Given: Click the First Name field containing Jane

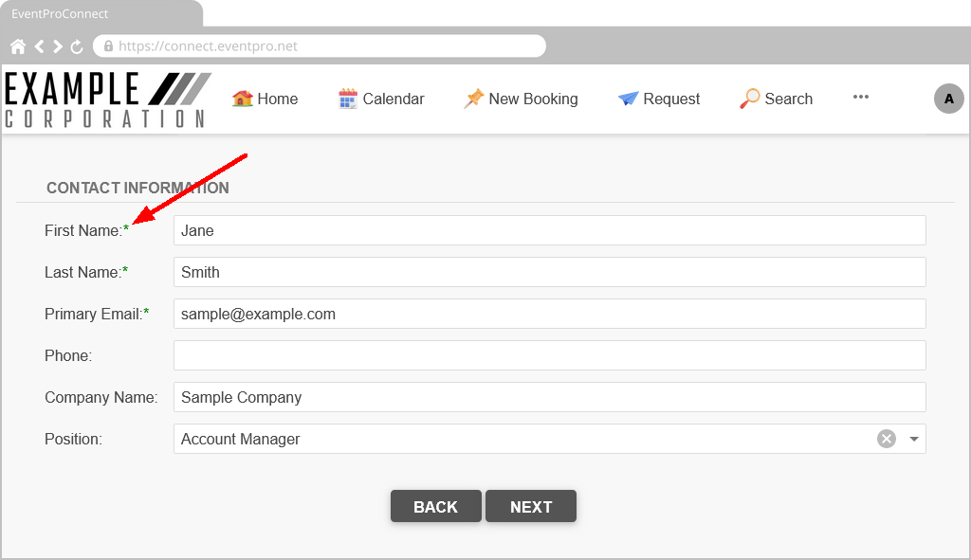Looking at the screenshot, I should [550, 231].
